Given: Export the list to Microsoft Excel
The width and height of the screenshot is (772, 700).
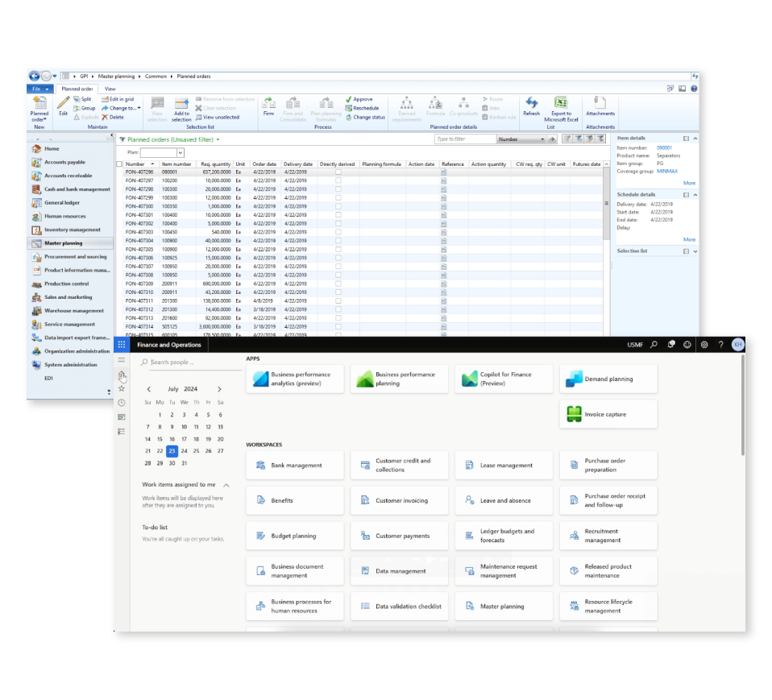Looking at the screenshot, I should [x=561, y=107].
